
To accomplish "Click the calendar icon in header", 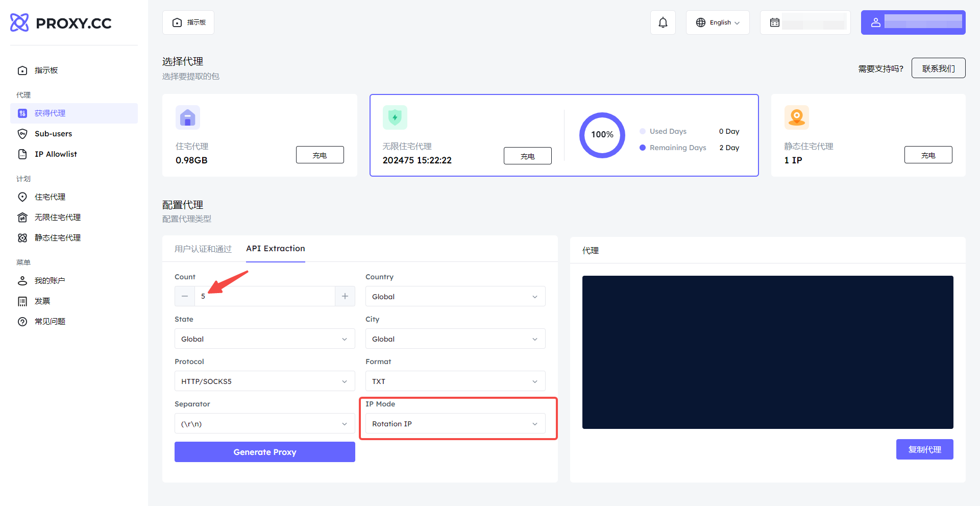I will point(775,22).
